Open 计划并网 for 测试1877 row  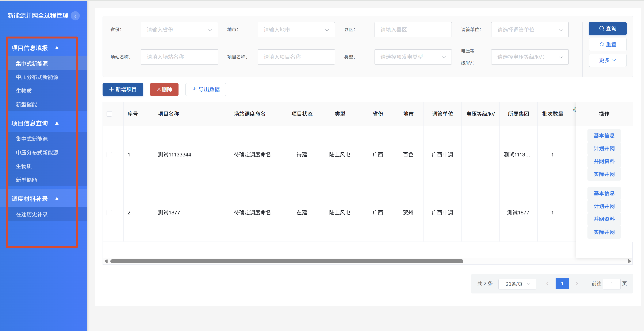click(604, 206)
